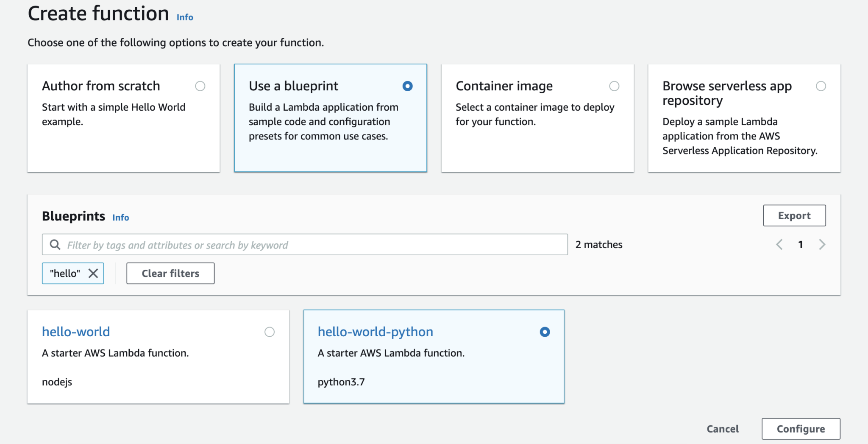Click Cancel to abandon function creation

[722, 429]
